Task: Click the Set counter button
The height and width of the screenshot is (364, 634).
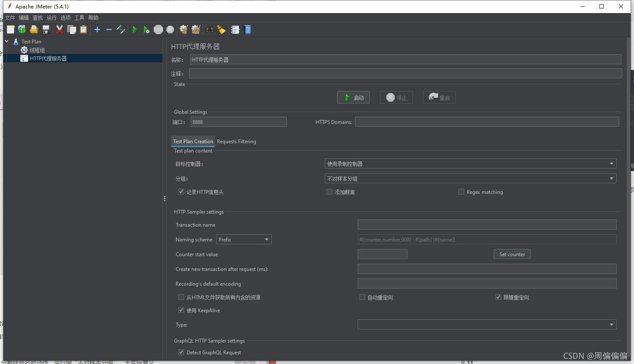Action: pos(512,254)
